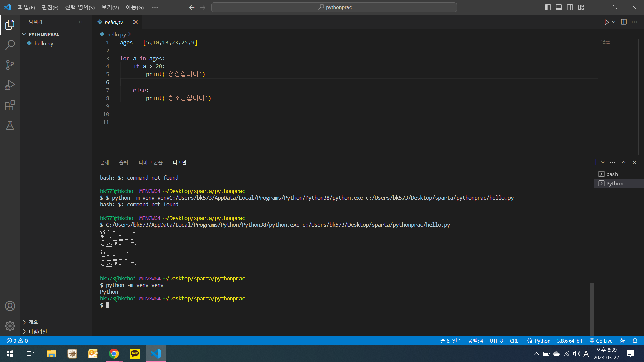
Task: Go back using the navigation arrow
Action: (192, 7)
